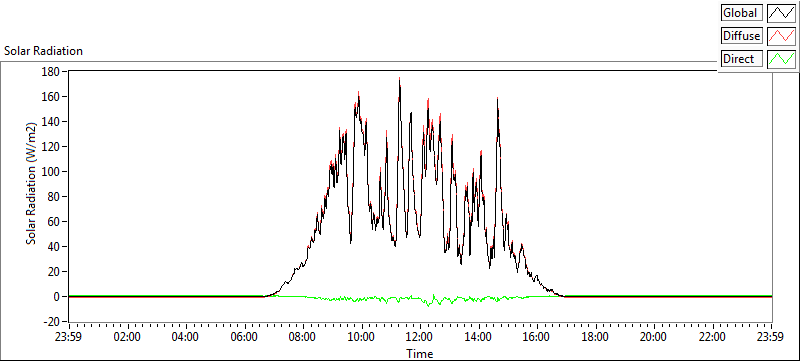Click the 22:00 x-axis tick label
Viewport: 800px width, 361px height.
click(x=713, y=337)
